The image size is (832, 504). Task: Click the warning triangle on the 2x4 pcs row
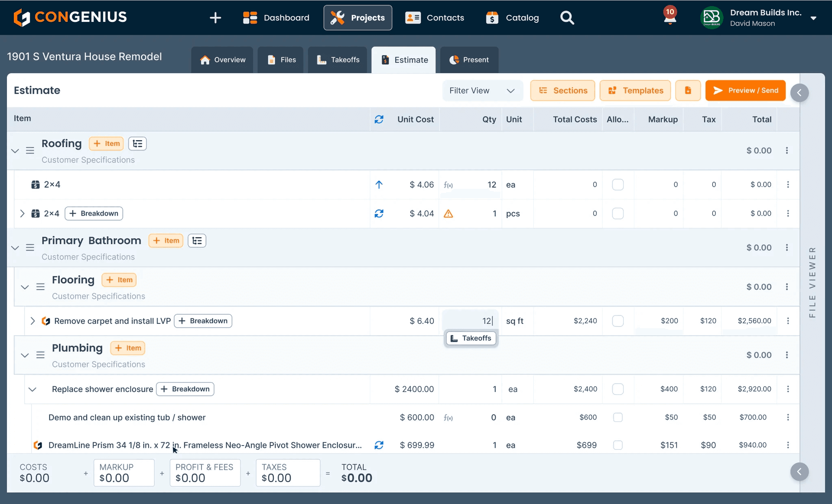pyautogui.click(x=449, y=213)
